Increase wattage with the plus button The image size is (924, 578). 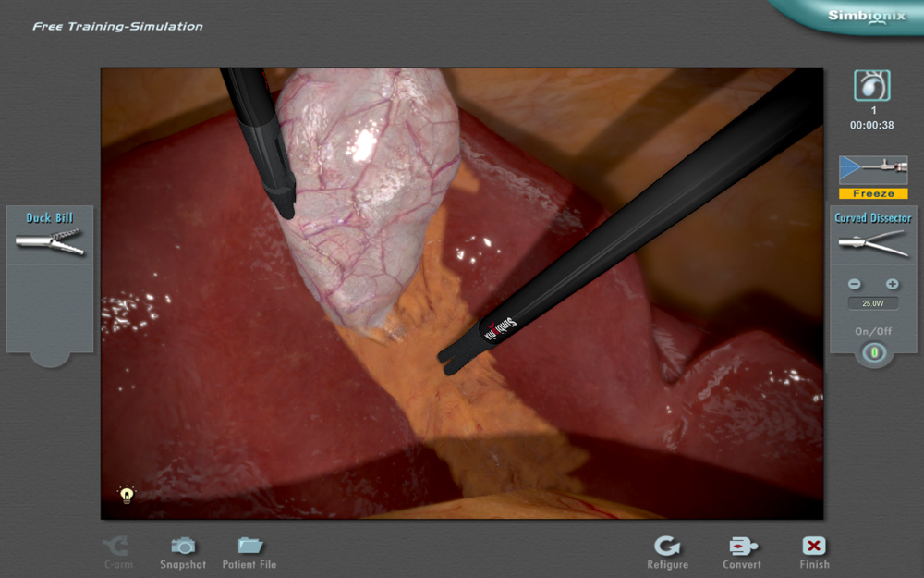coord(892,284)
